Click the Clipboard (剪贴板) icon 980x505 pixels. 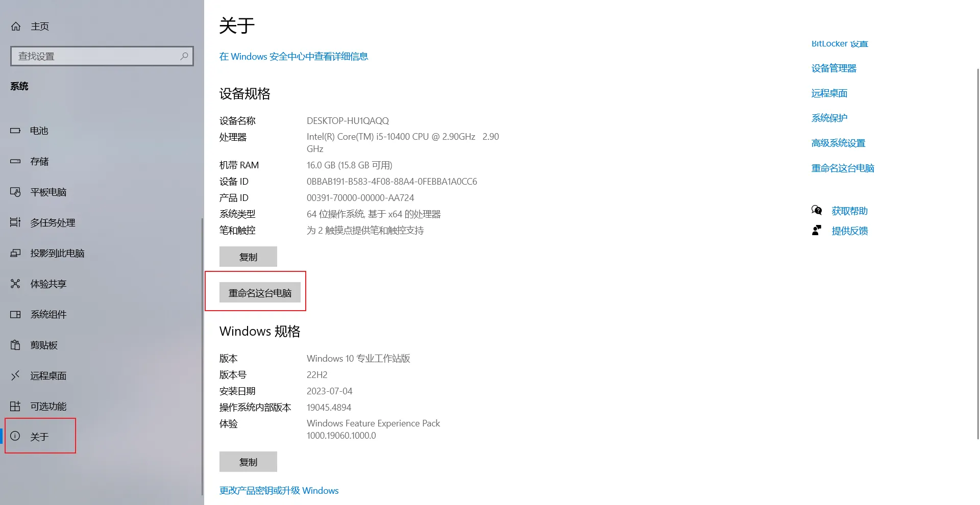coord(15,345)
